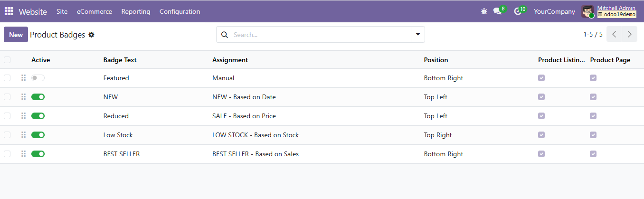The image size is (644, 199).
Task: Click 'BEST SELLER - Based on Sales' cell
Action: click(x=256, y=154)
